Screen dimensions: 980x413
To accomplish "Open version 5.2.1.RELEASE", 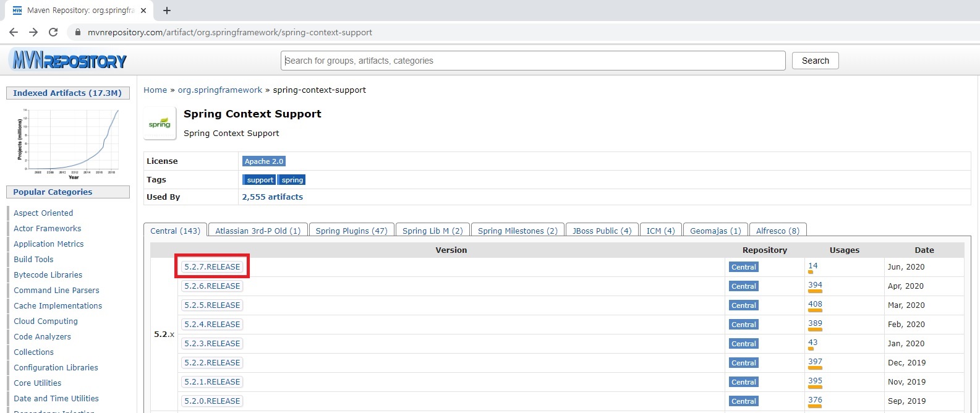I will (x=212, y=382).
